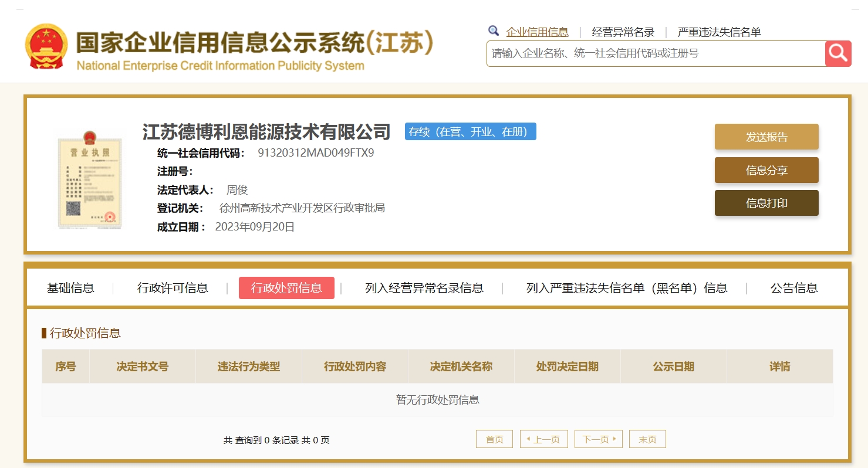Click the 信息分享 button
Screen dimensions: 868x468
click(x=766, y=170)
